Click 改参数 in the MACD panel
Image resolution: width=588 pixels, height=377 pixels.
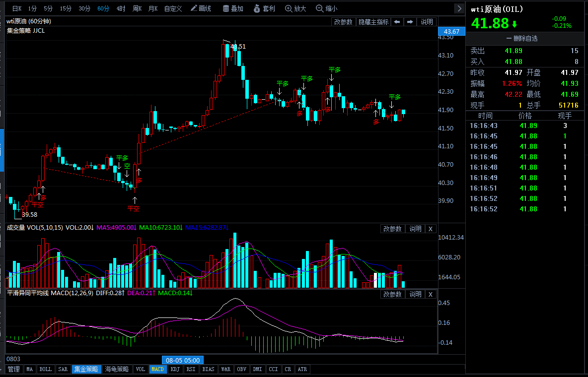click(392, 294)
